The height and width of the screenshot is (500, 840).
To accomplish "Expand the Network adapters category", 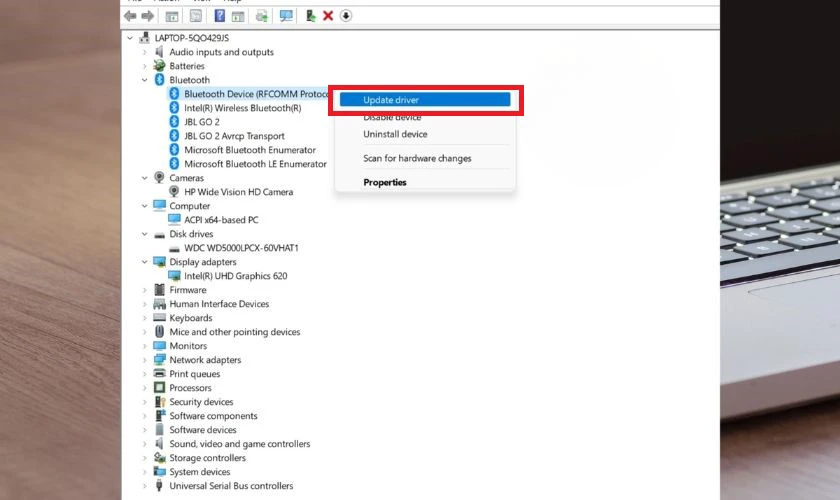I will (144, 360).
